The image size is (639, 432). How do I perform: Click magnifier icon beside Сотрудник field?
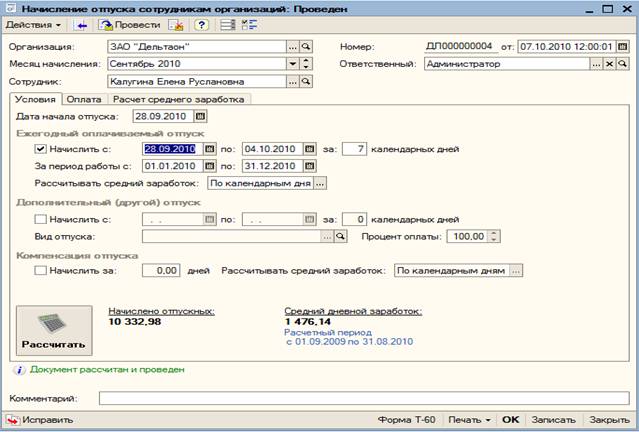(307, 81)
